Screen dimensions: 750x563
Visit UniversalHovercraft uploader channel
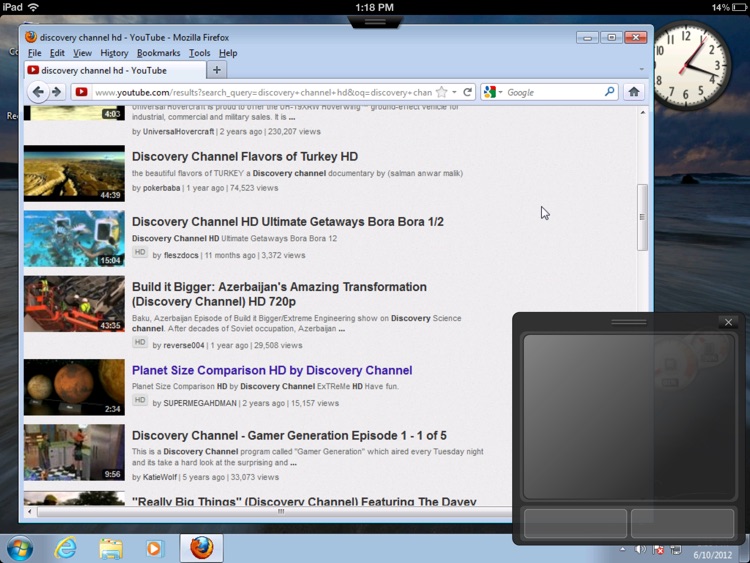pyautogui.click(x=178, y=132)
